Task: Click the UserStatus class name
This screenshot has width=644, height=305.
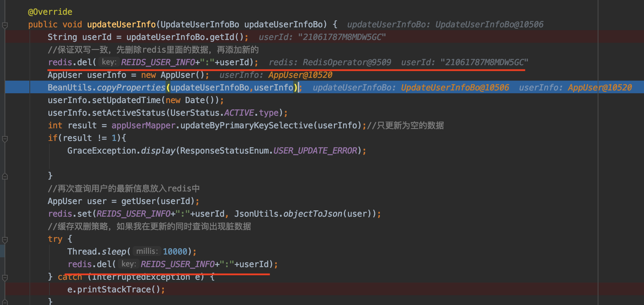Action: click(x=195, y=113)
